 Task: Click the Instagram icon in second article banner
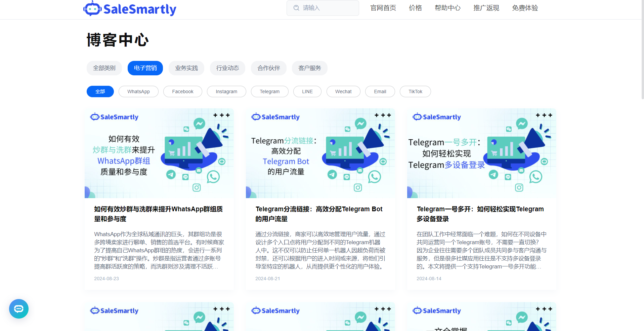coord(358,187)
